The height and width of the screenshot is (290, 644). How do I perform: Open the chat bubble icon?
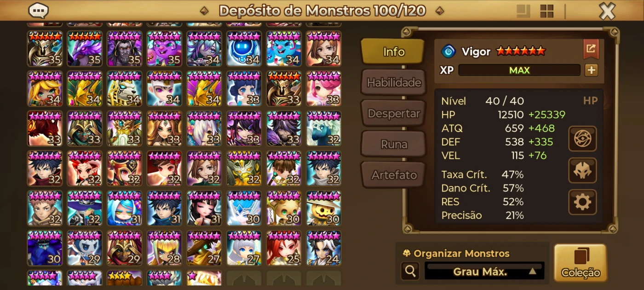click(38, 10)
